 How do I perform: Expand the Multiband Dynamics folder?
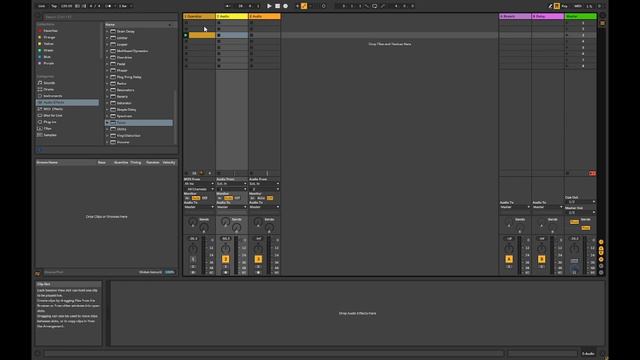107,51
